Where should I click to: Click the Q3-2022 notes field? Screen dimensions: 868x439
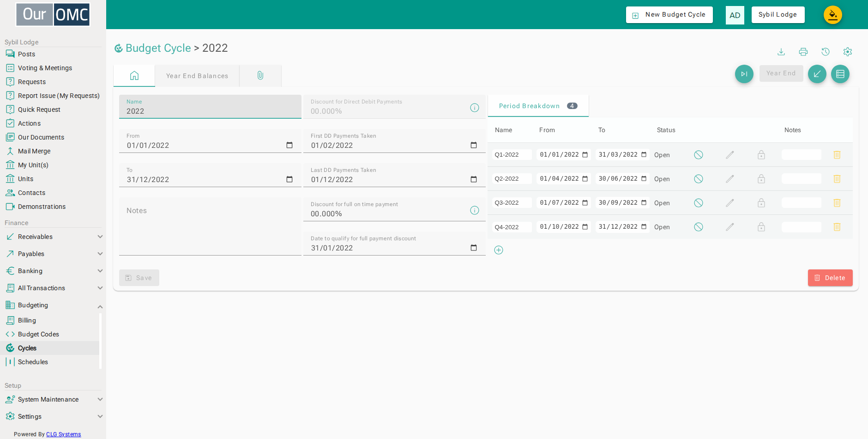[x=802, y=203]
